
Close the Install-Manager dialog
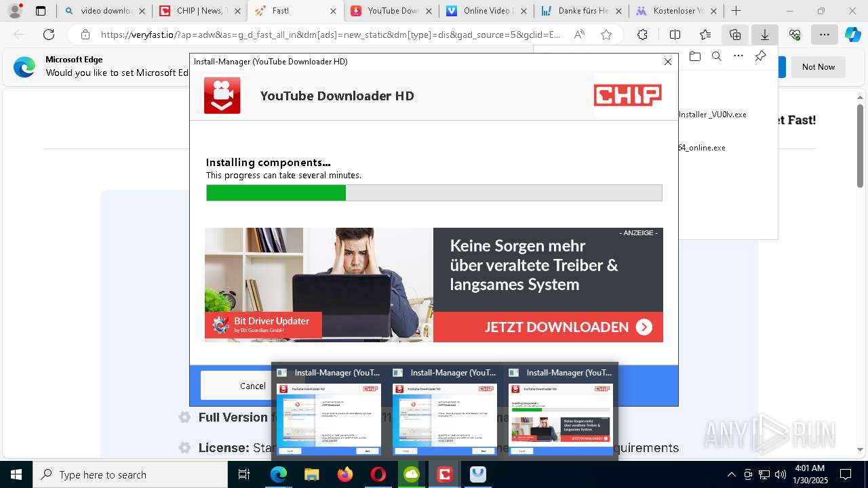667,62
